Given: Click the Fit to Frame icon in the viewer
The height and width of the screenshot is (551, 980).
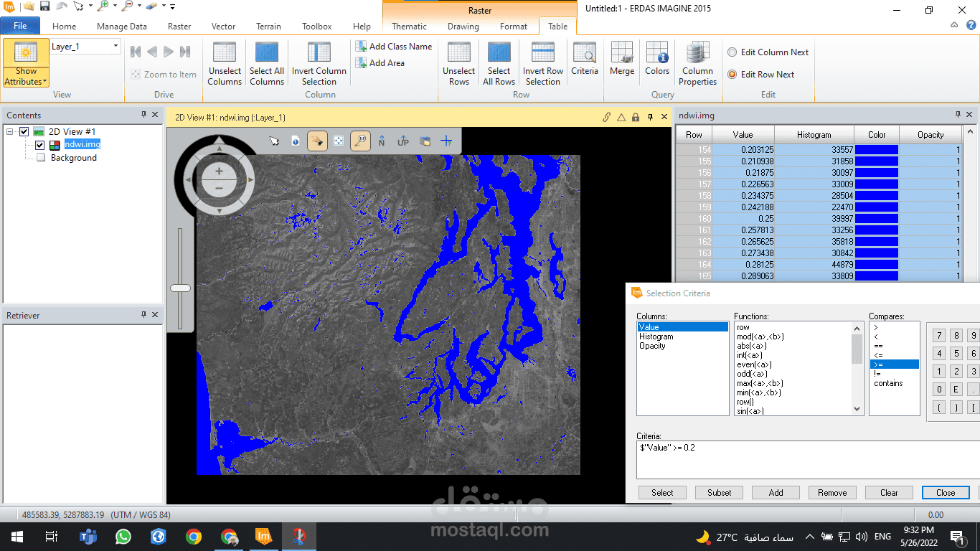Looking at the screenshot, I should [339, 141].
